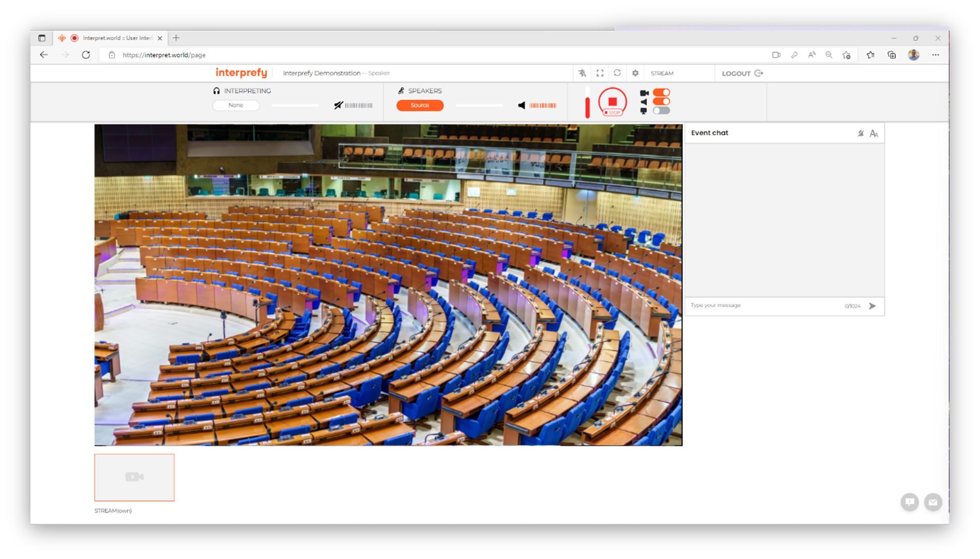Enter fullscreen mode in Interprefy toolbar

coord(600,73)
